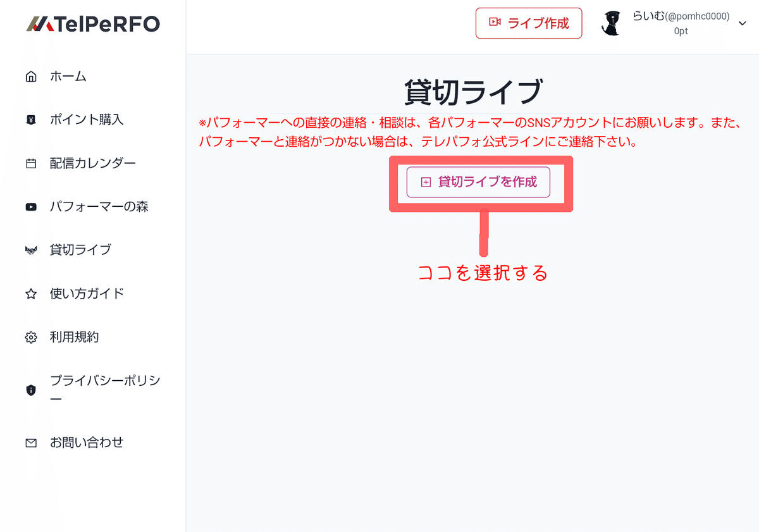Click the calendar icon next to 配信カレンダー
759x532 pixels.
click(x=31, y=163)
